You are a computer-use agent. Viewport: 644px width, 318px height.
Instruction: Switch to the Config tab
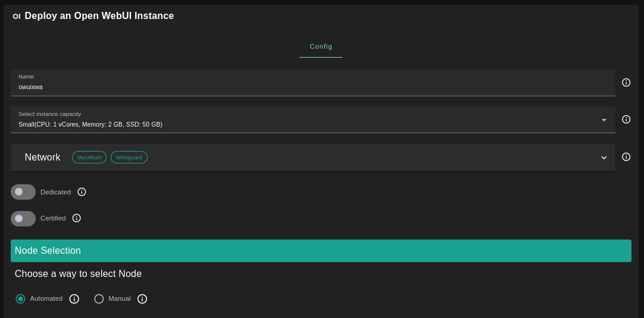(321, 46)
